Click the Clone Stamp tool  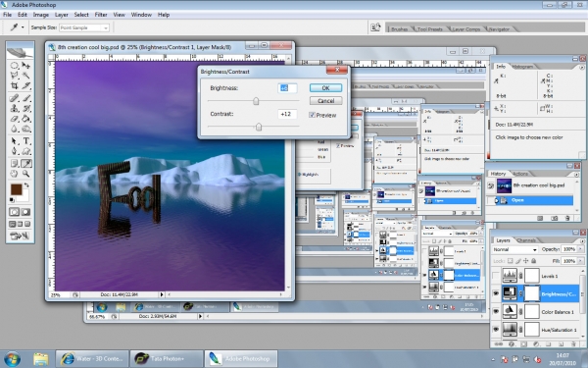pyautogui.click(x=15, y=109)
